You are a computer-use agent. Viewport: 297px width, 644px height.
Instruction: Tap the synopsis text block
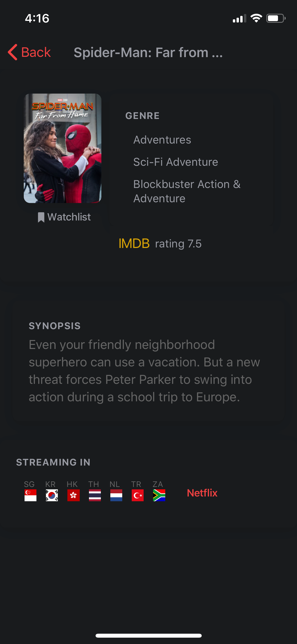click(144, 371)
